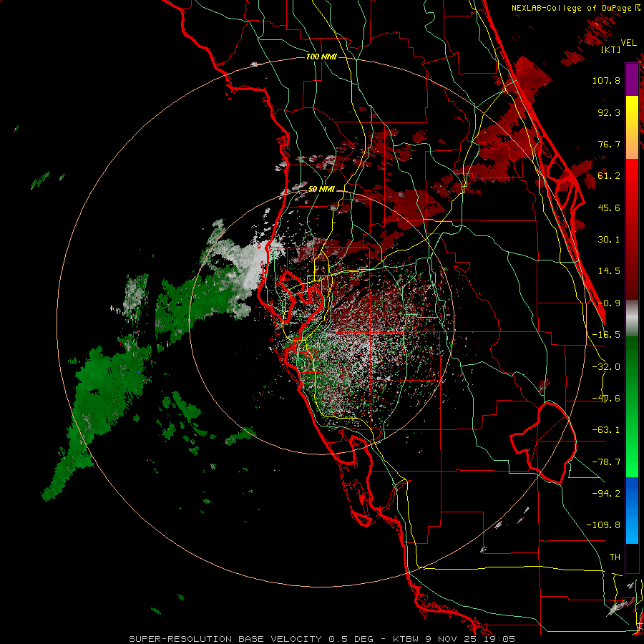Select the -63.1 value on velocity scale

coord(606,430)
